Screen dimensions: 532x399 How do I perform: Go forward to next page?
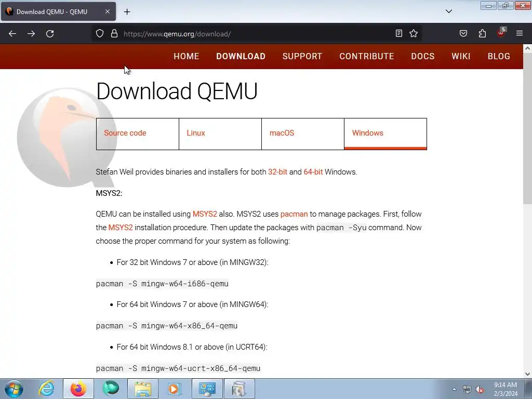pos(31,34)
